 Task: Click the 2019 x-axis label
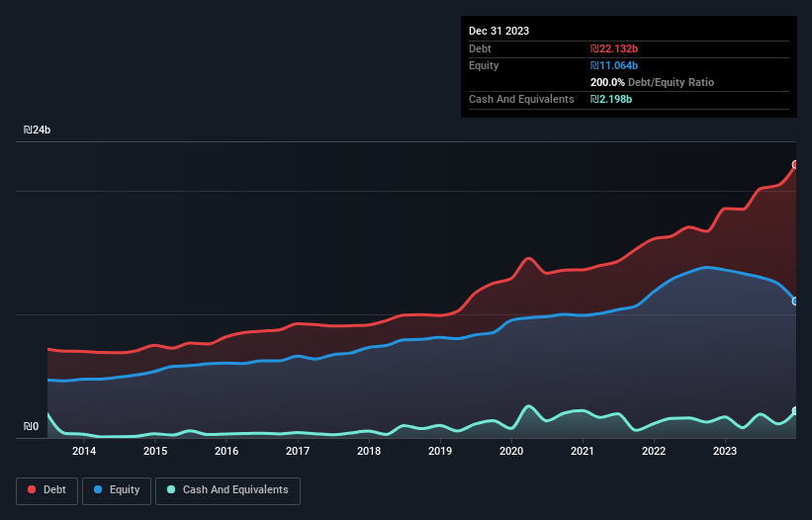point(440,451)
